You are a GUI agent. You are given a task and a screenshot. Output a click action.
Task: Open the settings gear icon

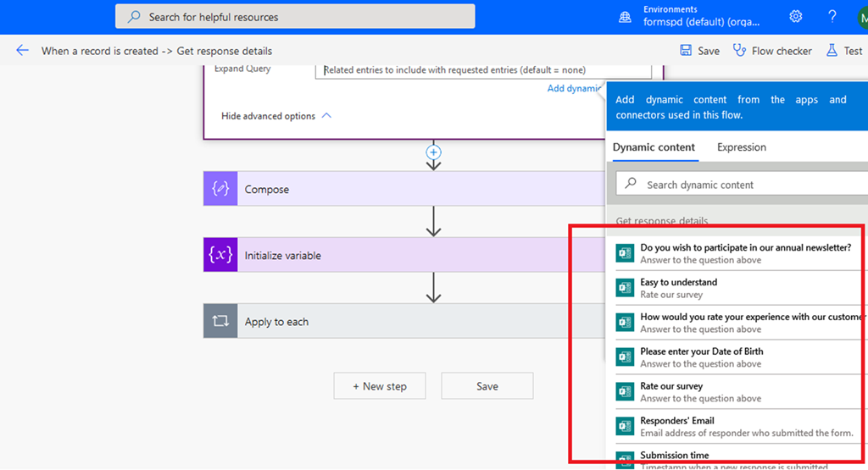click(x=795, y=16)
